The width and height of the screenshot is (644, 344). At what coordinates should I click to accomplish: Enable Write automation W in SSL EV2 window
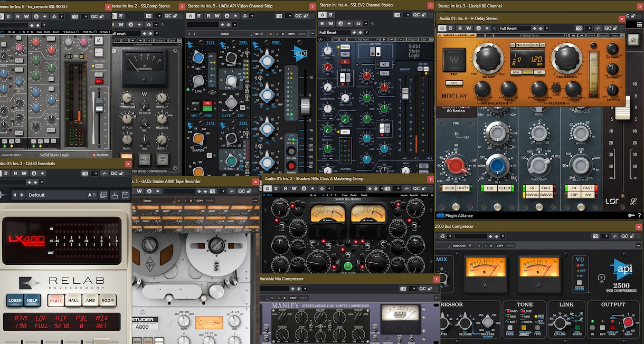(331, 24)
